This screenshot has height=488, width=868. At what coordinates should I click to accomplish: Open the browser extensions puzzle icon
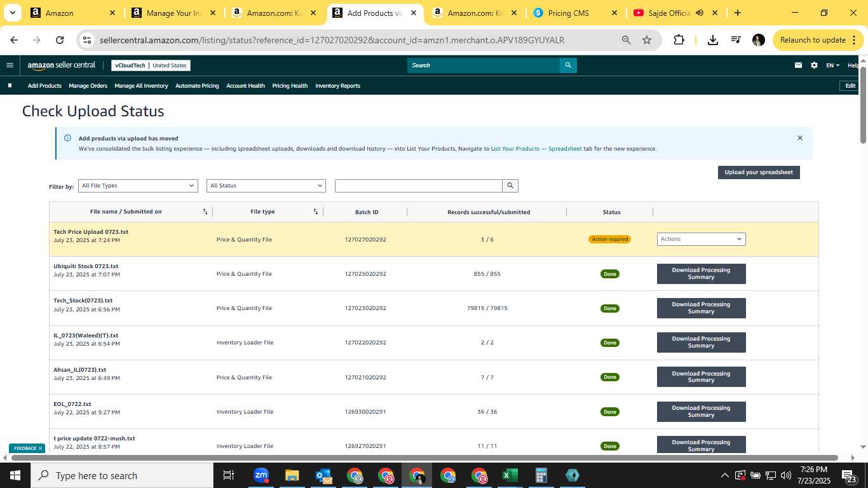pyautogui.click(x=679, y=40)
